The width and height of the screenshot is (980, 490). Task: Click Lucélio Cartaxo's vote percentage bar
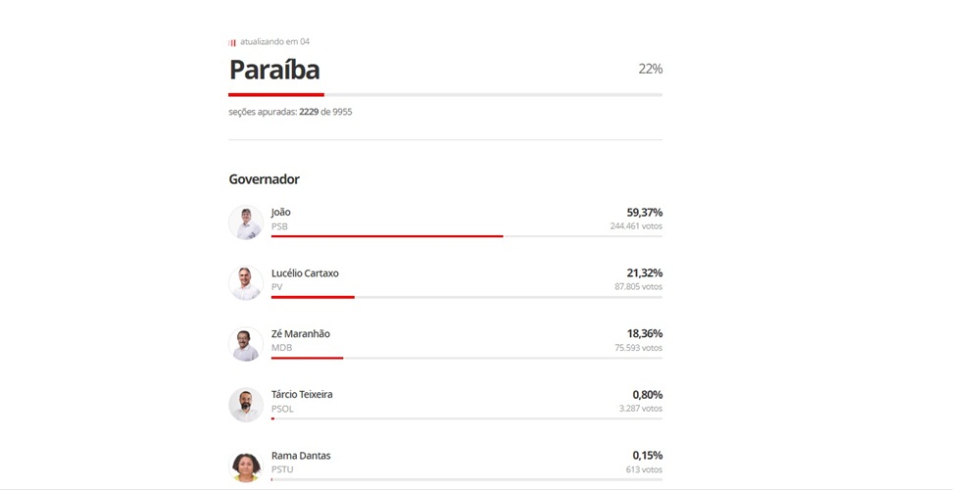[x=313, y=297]
